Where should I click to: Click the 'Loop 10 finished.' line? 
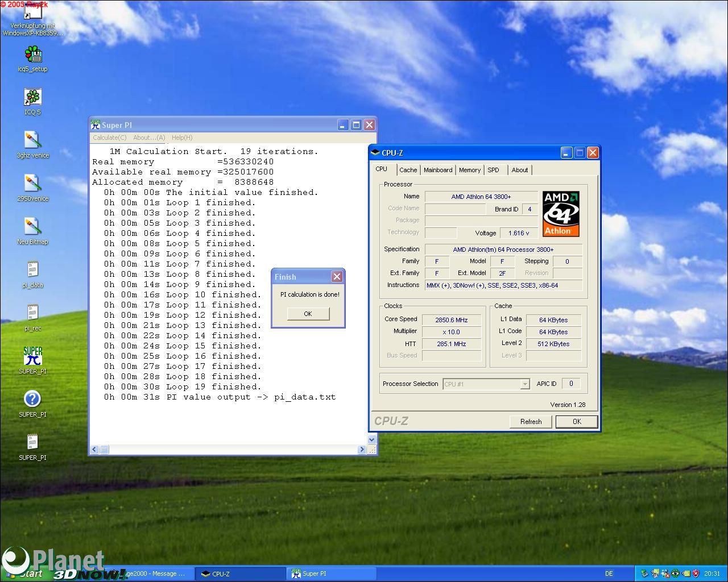[x=183, y=295]
